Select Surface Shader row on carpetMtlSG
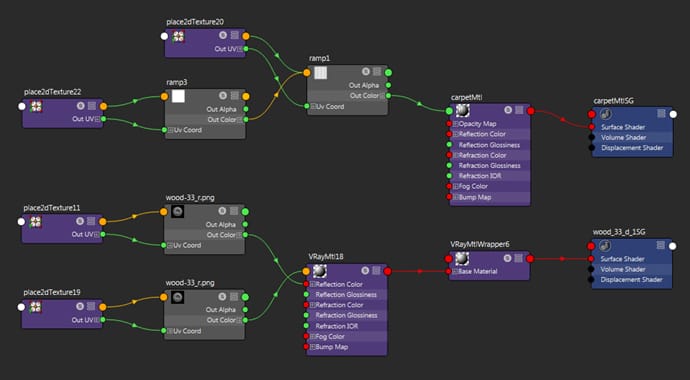Viewport: 690px width, 380px height. point(632,127)
